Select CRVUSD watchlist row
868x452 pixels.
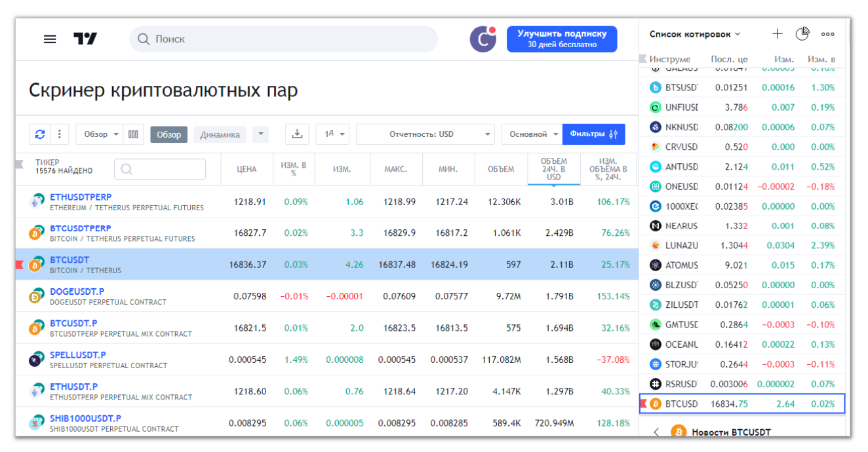742,147
